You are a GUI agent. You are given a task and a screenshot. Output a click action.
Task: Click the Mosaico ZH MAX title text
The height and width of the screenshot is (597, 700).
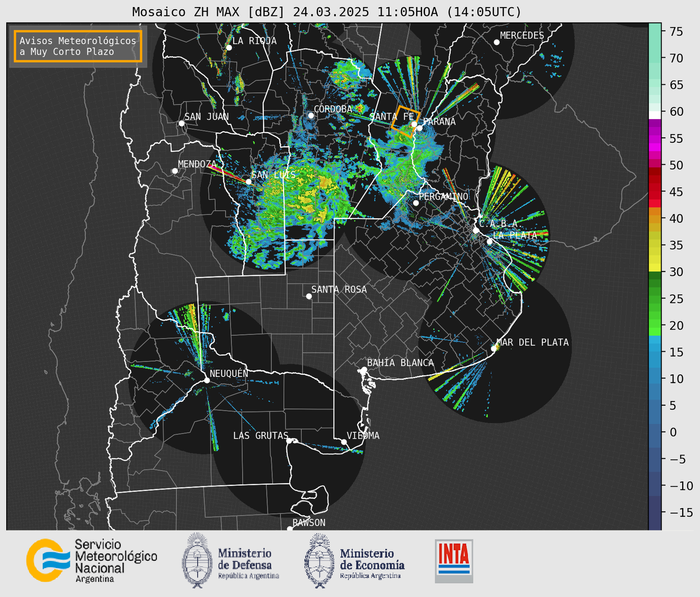327,12
